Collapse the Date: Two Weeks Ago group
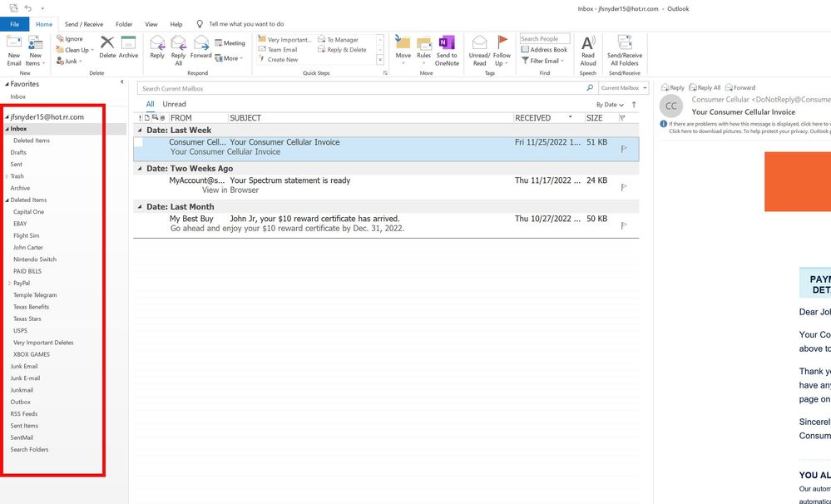This screenshot has width=831, height=504. pyautogui.click(x=140, y=169)
